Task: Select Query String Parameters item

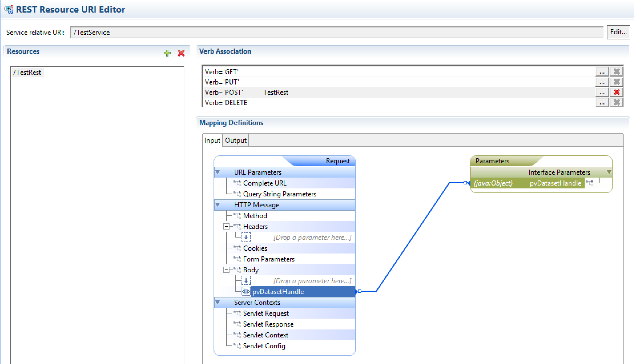Action: click(279, 194)
